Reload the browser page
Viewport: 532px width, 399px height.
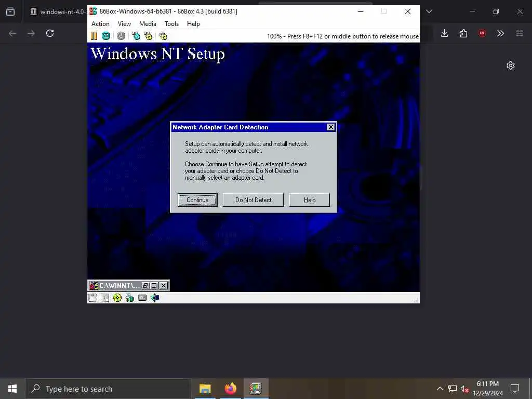point(50,33)
